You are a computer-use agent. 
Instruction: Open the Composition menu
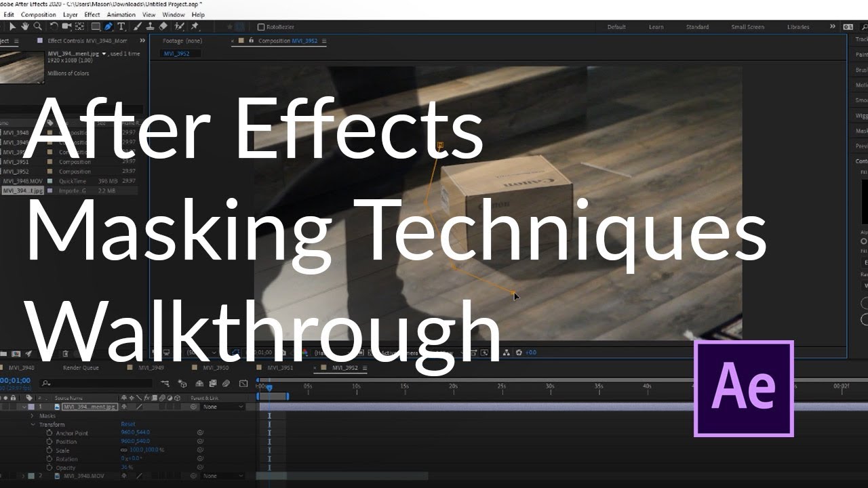[39, 14]
